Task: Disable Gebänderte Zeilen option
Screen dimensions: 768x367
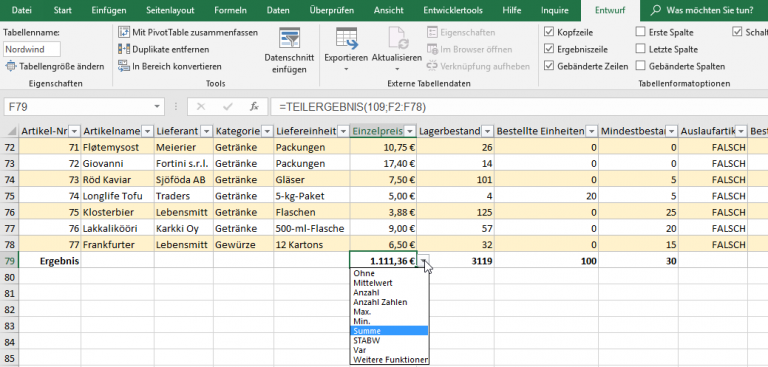Action: click(x=549, y=66)
